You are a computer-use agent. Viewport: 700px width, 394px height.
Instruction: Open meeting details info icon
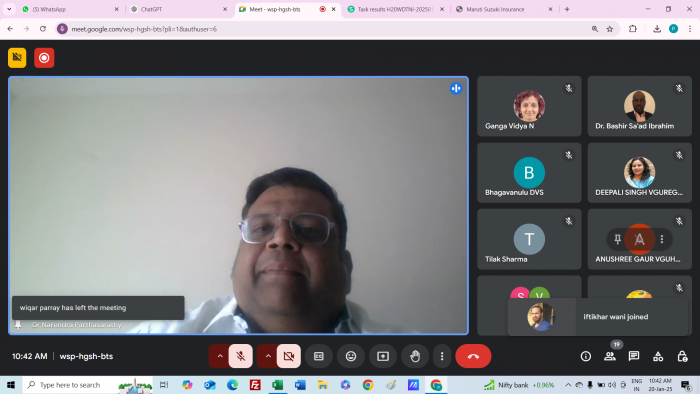pos(586,356)
